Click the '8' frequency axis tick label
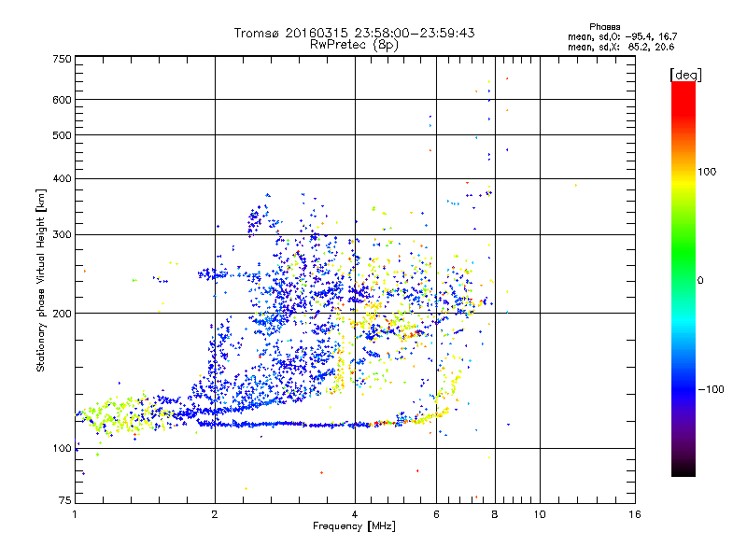This screenshot has height=560, width=747. [495, 514]
